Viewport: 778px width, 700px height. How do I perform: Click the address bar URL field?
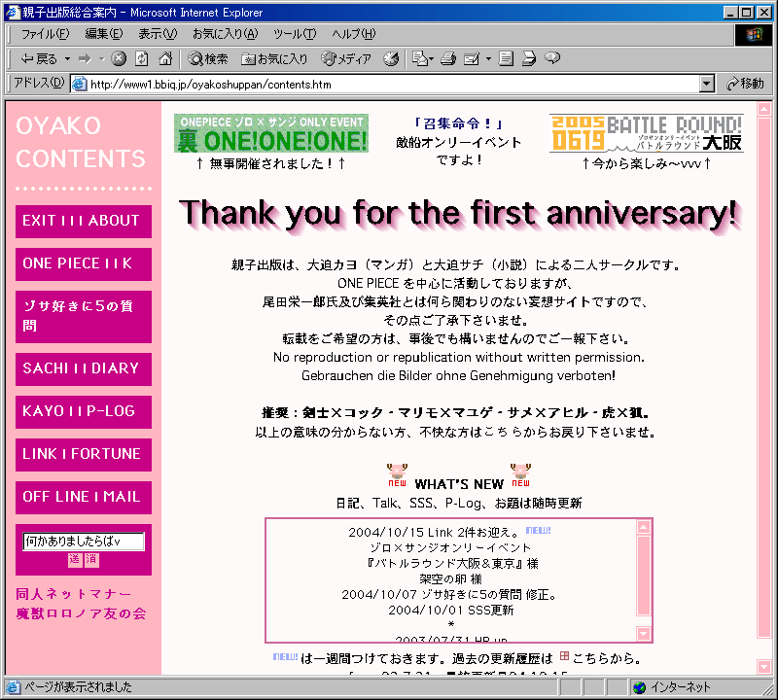(392, 85)
